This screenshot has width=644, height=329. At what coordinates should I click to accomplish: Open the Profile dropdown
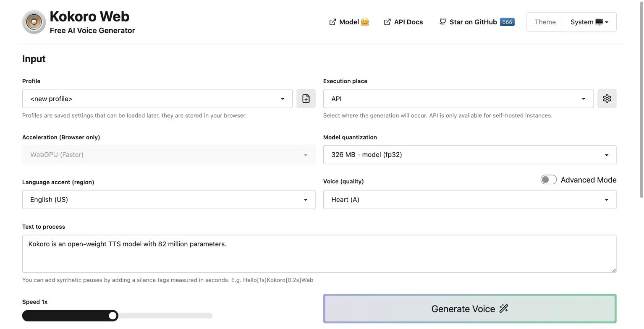(x=157, y=99)
